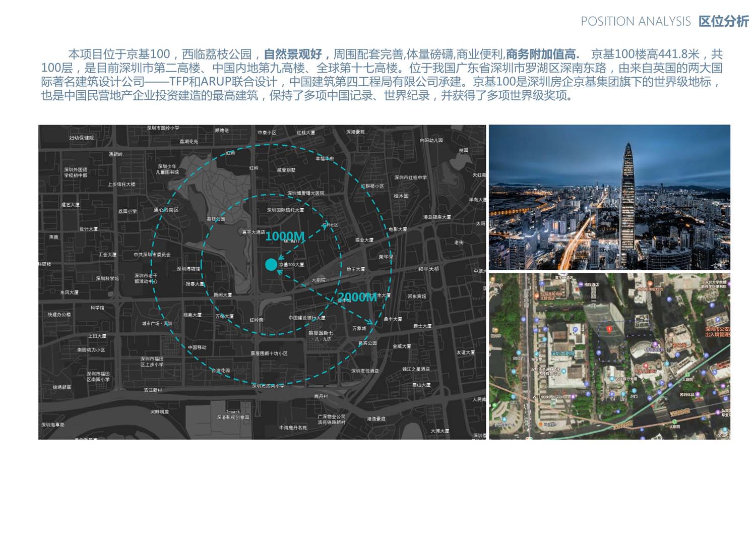The width and height of the screenshot is (756, 535).
Task: Click the 2000M radius label on the dark map
Action: 357,298
